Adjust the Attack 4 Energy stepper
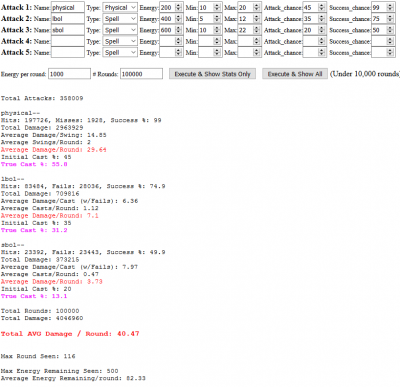 (179, 41)
